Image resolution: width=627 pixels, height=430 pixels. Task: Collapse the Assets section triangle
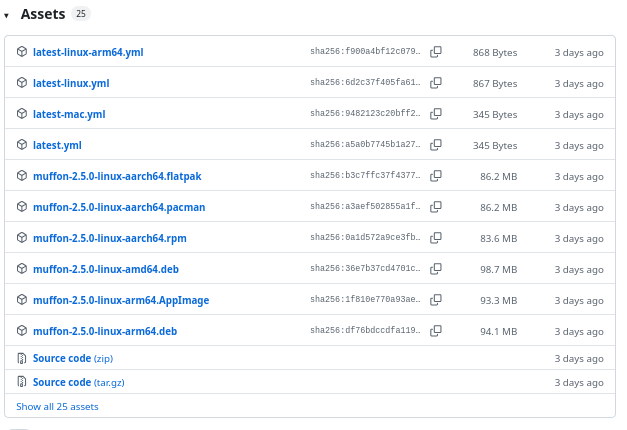(x=6, y=16)
